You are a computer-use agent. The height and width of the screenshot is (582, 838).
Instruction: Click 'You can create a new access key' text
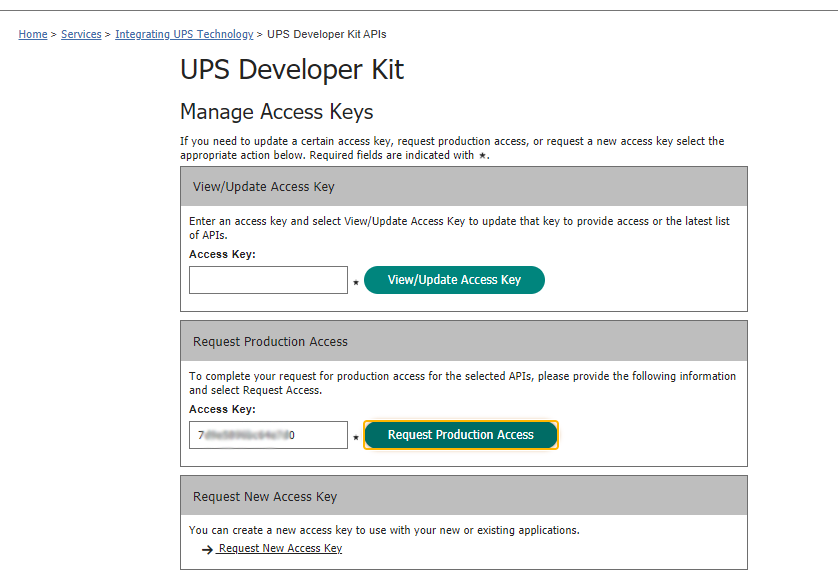[384, 530]
